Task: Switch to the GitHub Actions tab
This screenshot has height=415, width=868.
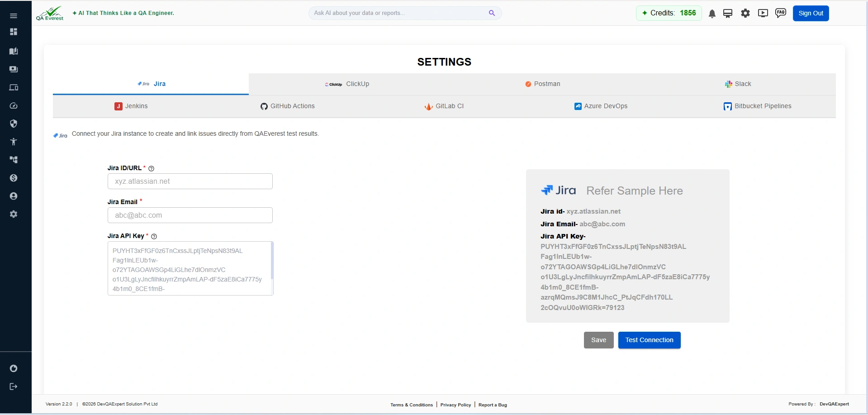Action: click(x=288, y=106)
